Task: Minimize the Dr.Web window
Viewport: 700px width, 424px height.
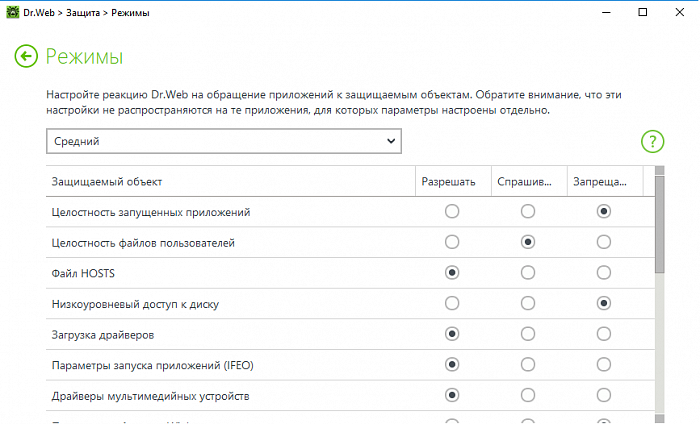Action: point(606,12)
